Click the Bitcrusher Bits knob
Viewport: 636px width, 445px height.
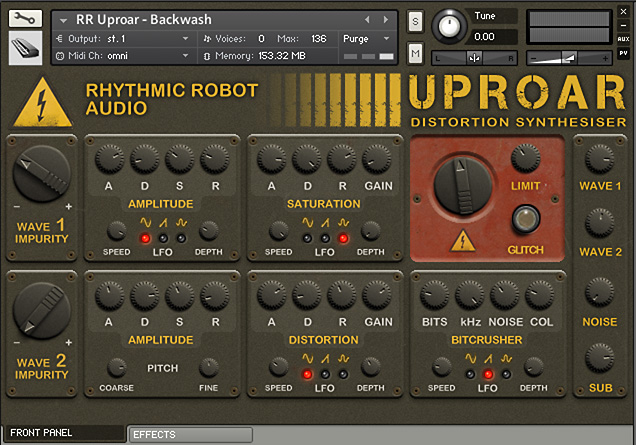pos(434,294)
